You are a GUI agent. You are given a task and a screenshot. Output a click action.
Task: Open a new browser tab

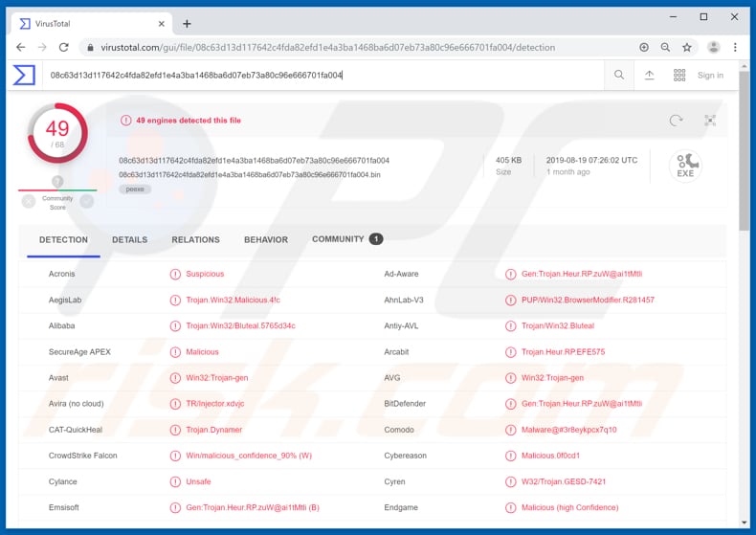[x=187, y=24]
